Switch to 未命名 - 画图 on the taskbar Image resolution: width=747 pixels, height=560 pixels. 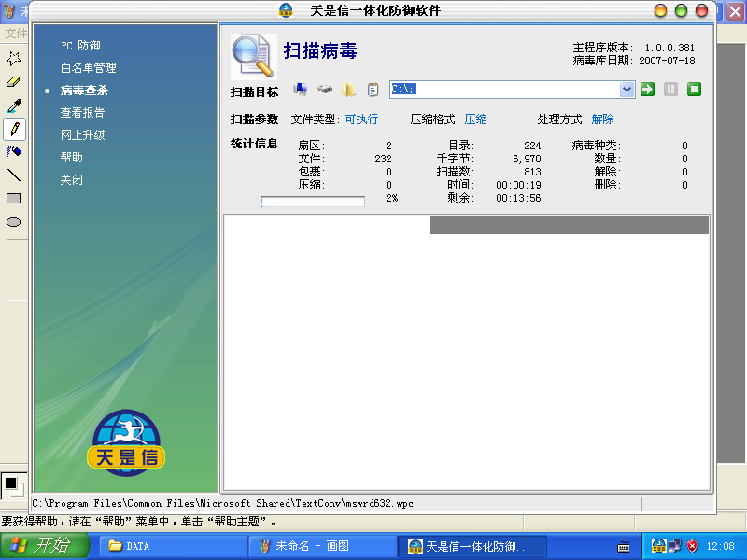pos(322,546)
